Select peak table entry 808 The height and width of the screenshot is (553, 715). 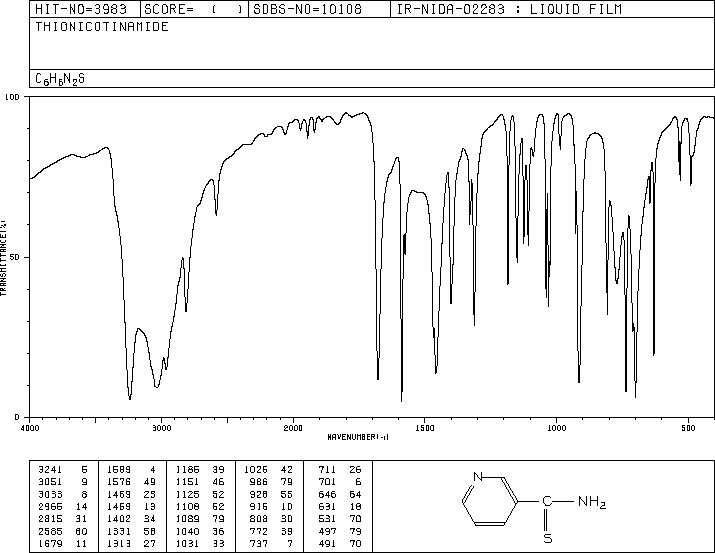(x=259, y=519)
